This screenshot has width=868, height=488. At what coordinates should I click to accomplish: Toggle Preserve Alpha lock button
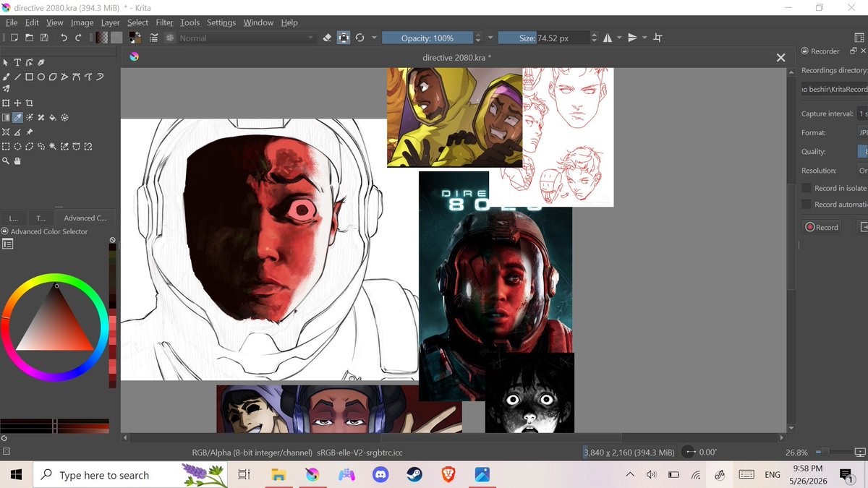pos(344,38)
